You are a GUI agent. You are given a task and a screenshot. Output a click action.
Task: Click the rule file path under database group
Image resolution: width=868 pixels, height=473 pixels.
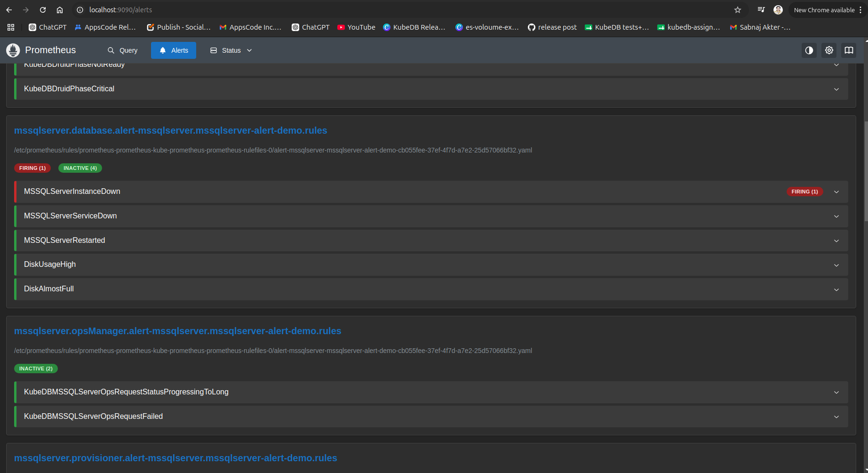[273, 150]
